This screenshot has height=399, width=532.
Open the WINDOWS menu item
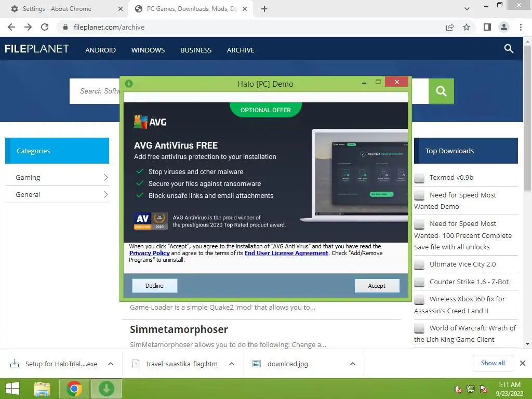click(148, 50)
